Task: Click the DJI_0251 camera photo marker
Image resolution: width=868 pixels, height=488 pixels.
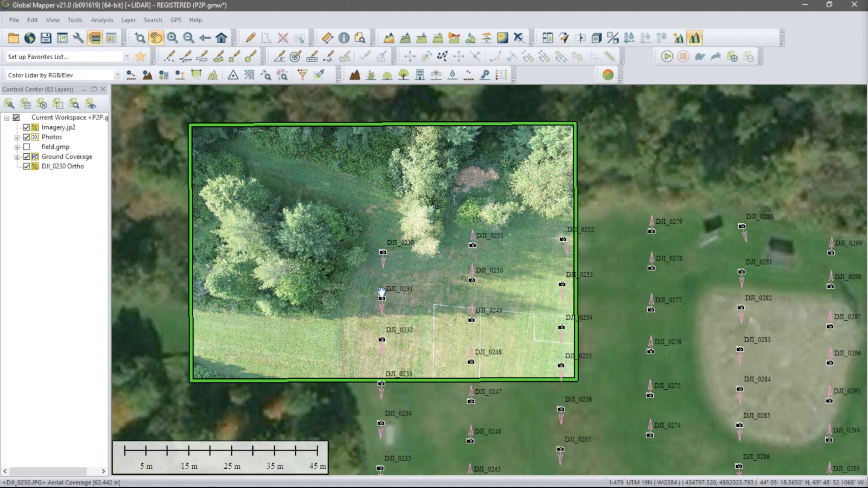Action: (472, 245)
